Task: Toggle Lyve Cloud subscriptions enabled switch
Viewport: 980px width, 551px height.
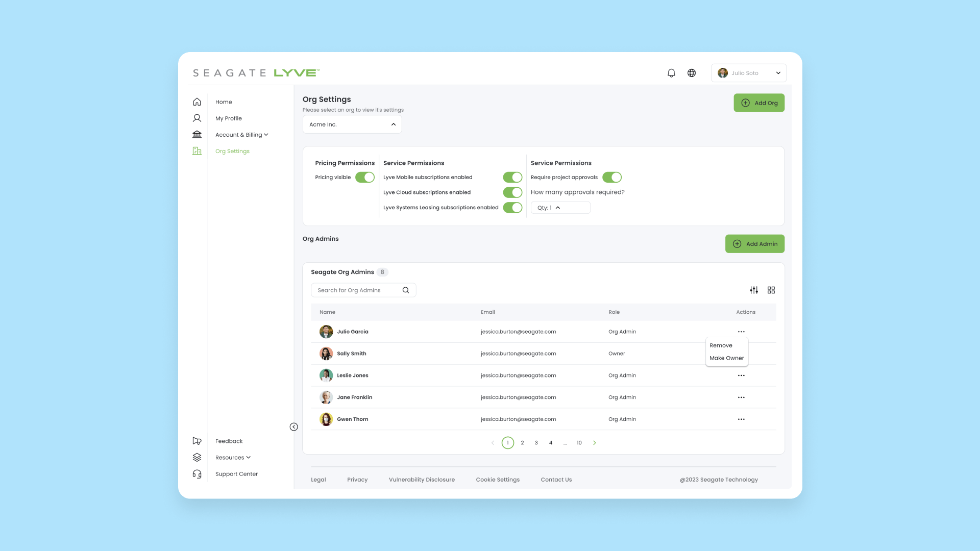Action: point(513,192)
